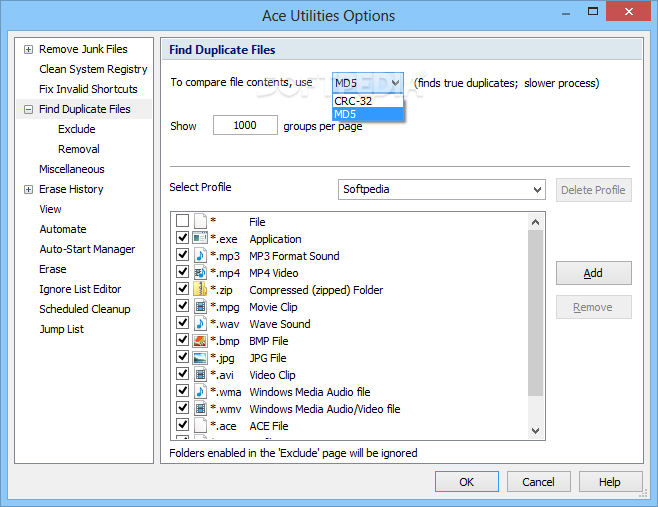Toggle the *.wmv checkbox
This screenshot has height=507, width=658.
(x=182, y=408)
